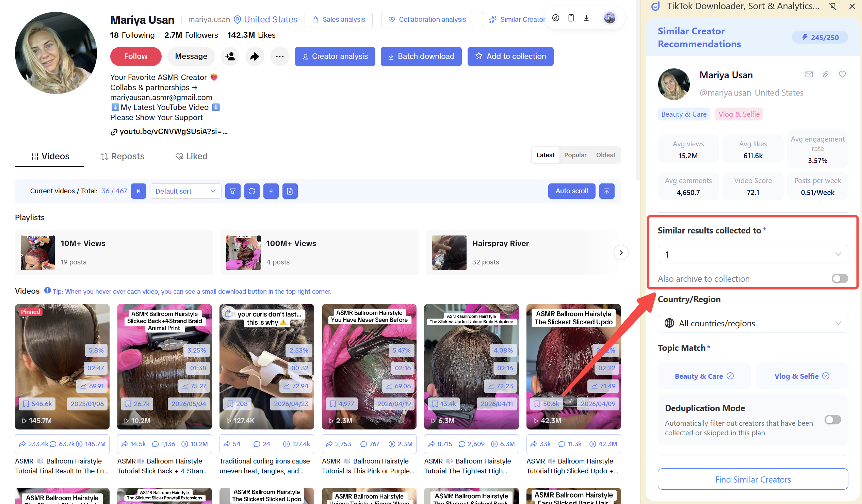The image size is (862, 504).
Task: Open Mariya Usan's large profile picture
Action: [56, 53]
